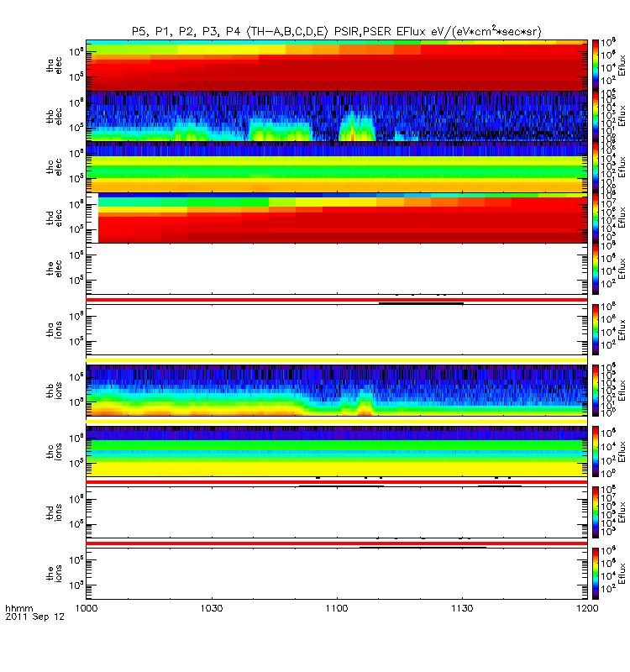Pick the "the ions" axis label
Screen dimensions: 630x672
(x=54, y=574)
